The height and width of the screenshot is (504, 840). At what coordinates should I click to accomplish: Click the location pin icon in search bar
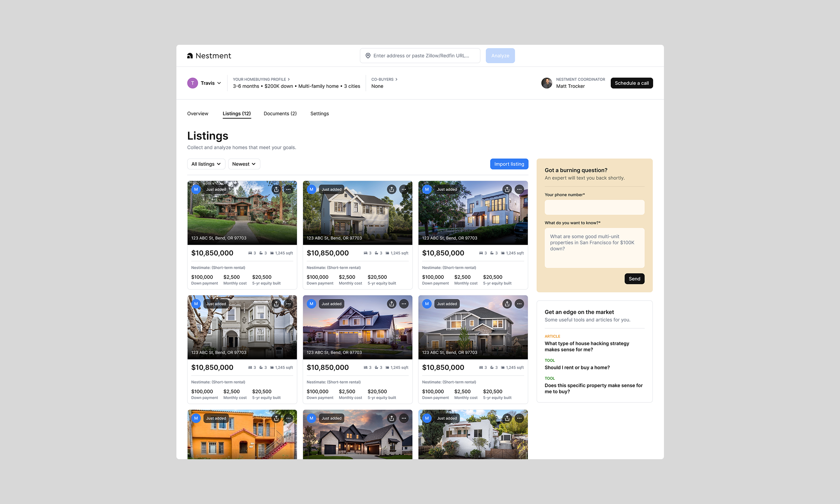(x=368, y=56)
